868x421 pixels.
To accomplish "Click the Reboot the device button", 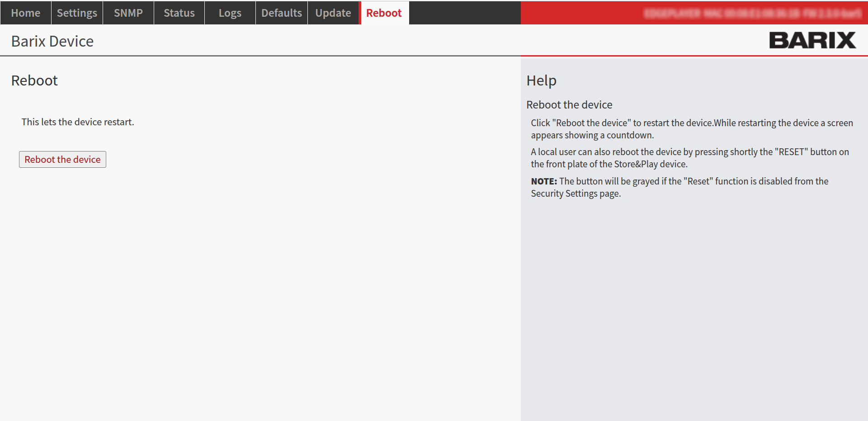I will 62,159.
